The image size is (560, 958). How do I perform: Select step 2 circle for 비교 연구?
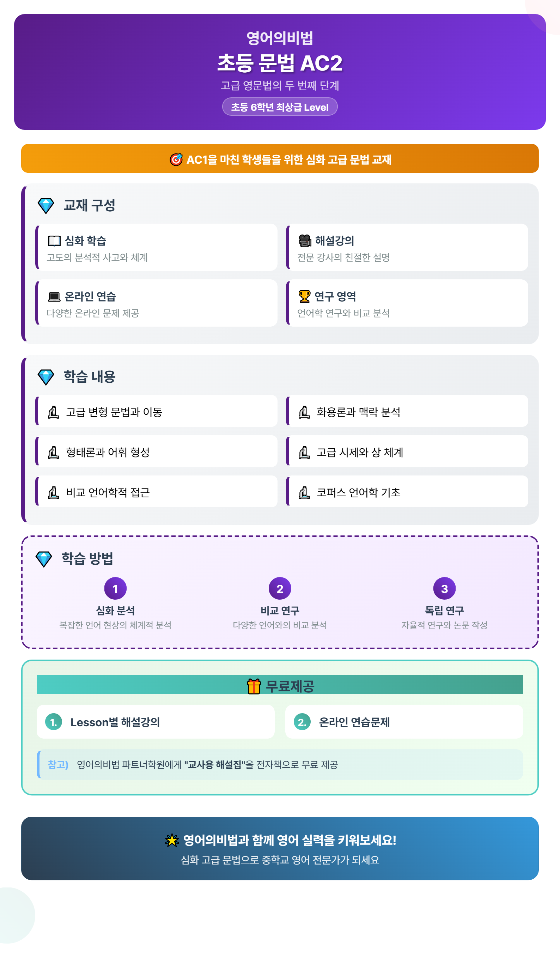click(280, 588)
